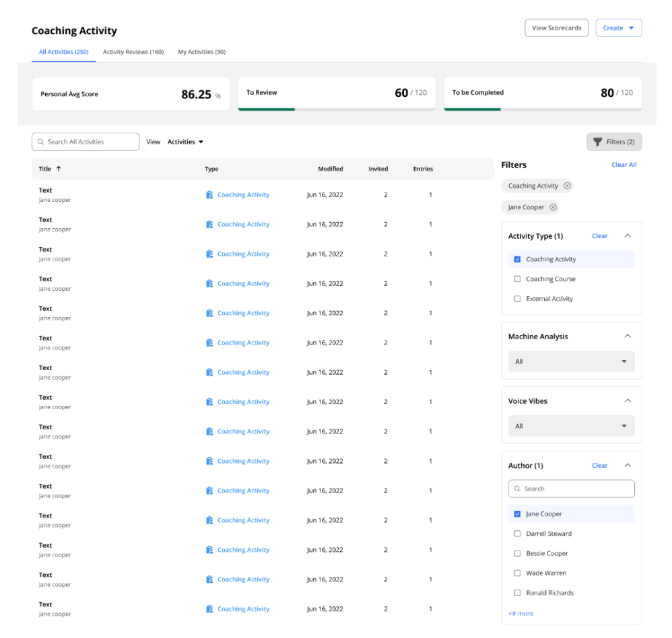Click the 60 / 120 To Review count
The width and height of the screenshot is (672, 638).
pyautogui.click(x=411, y=93)
